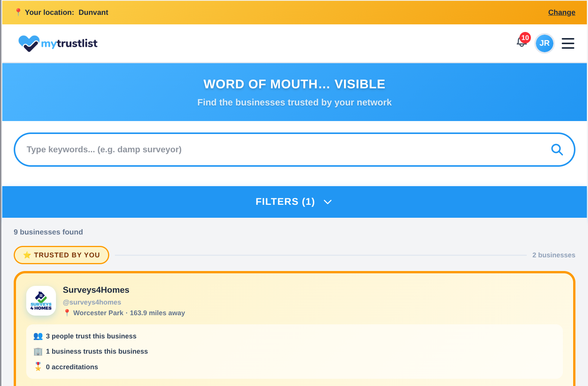Click the Trusted By You badge
Screen dimensions: 588x386
[x=61, y=255]
